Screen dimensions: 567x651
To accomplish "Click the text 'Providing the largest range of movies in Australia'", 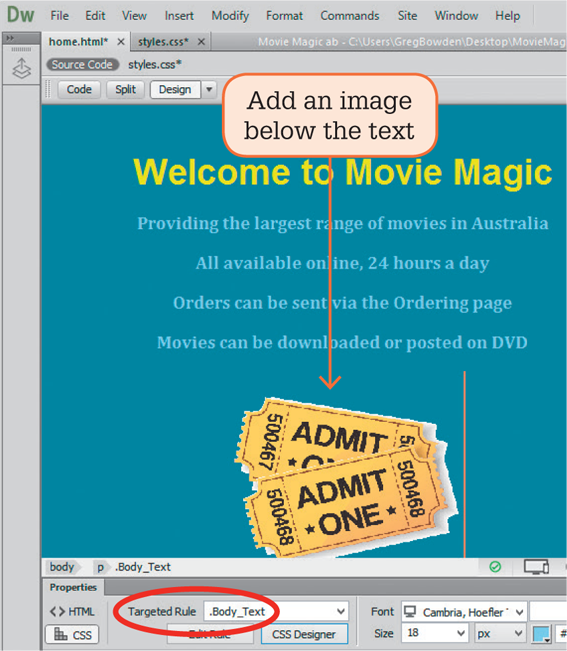I will (342, 224).
